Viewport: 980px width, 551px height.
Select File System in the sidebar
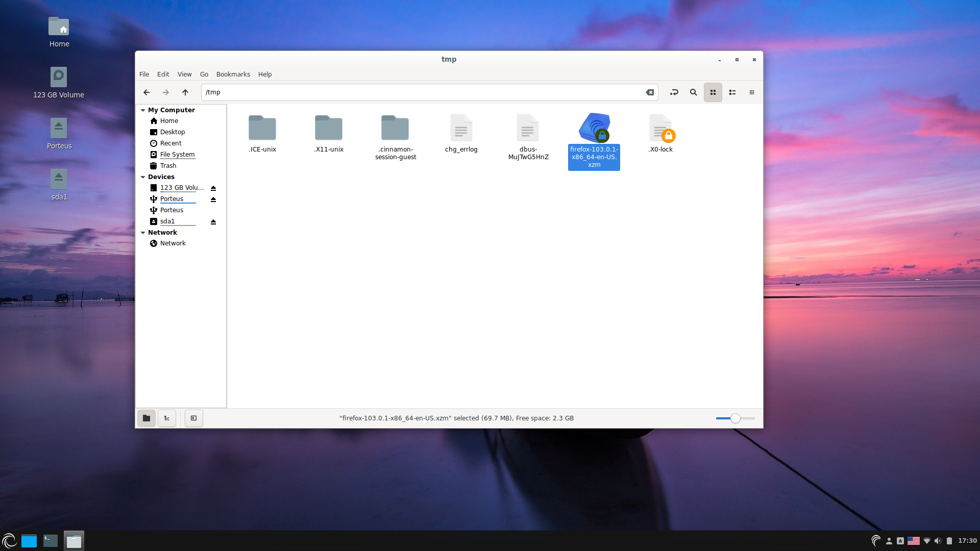(x=177, y=155)
